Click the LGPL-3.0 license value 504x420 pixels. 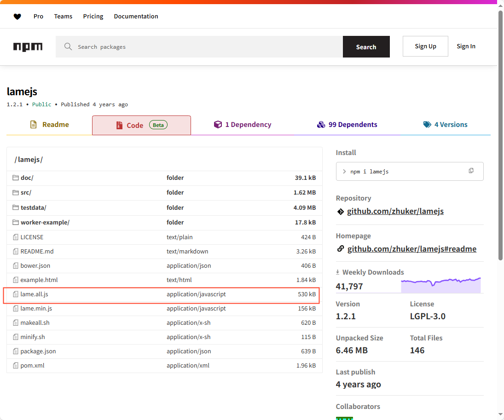[x=428, y=316]
